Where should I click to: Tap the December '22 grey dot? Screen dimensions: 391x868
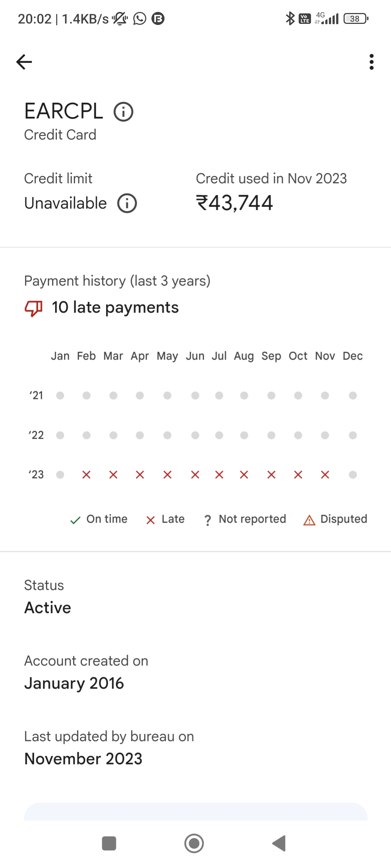[x=353, y=435]
